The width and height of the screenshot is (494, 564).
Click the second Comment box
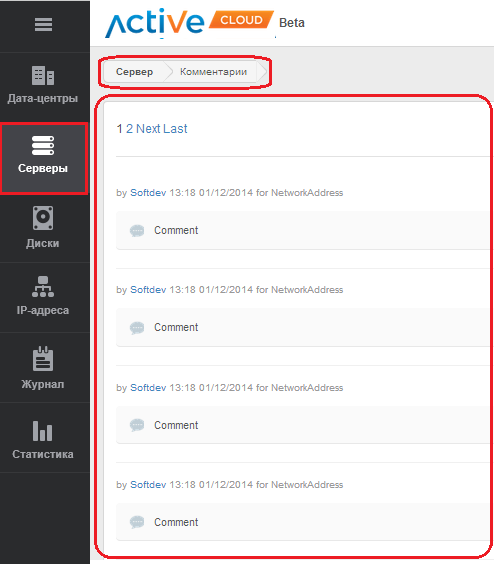303,327
